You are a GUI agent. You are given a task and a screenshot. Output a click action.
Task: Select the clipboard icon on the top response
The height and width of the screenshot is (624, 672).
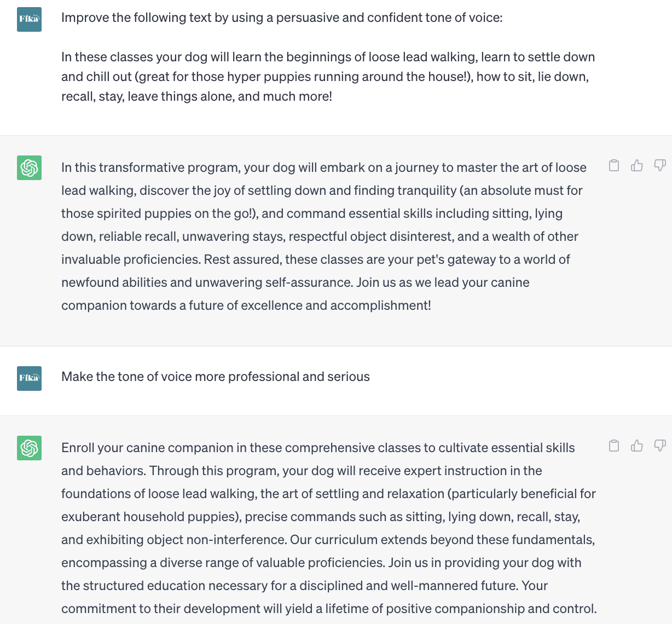(x=614, y=165)
